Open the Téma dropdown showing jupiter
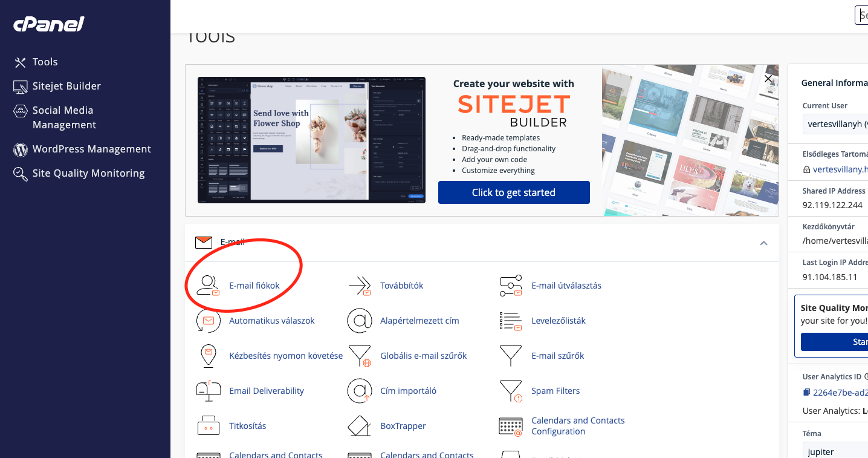The height and width of the screenshot is (458, 868). pos(835,452)
